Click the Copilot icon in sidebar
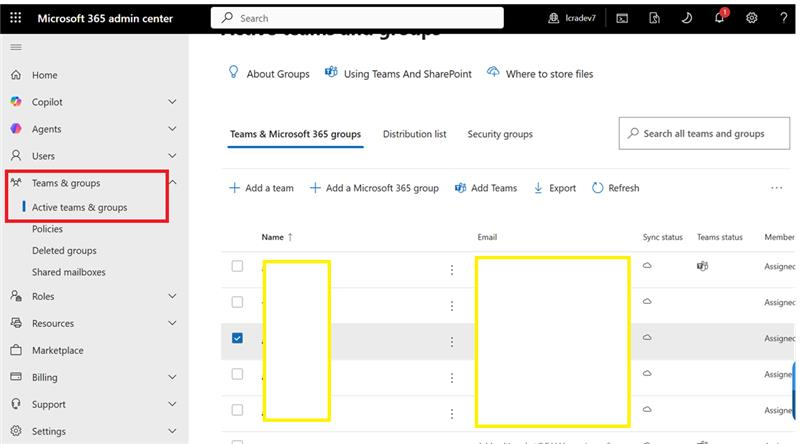The height and width of the screenshot is (444, 800). [x=16, y=102]
